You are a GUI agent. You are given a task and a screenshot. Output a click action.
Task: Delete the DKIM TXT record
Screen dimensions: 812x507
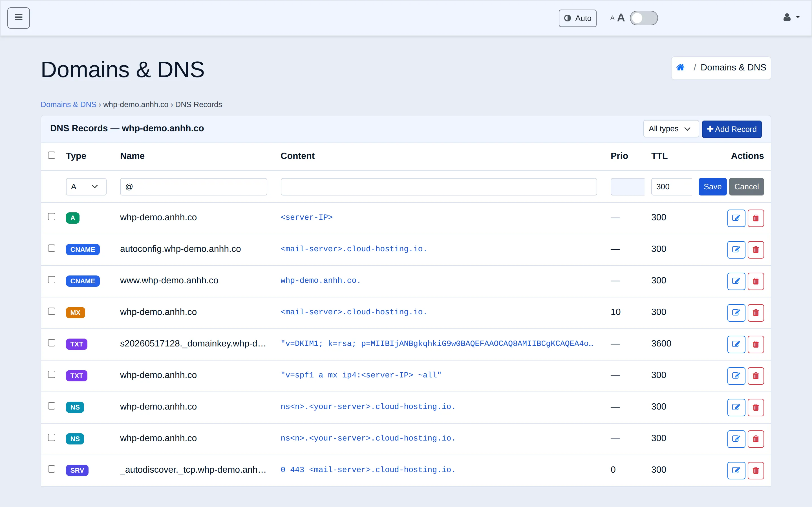(x=756, y=344)
